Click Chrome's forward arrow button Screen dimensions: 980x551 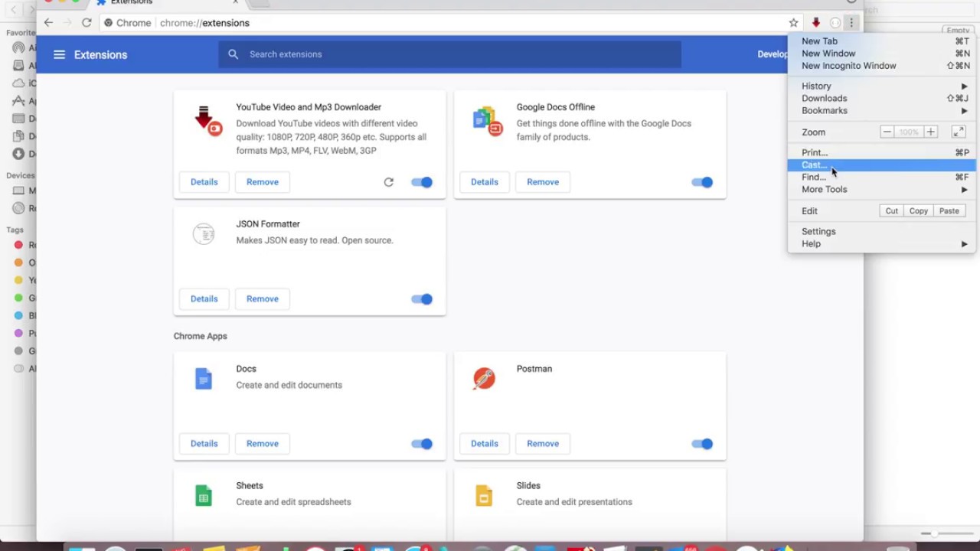[67, 23]
